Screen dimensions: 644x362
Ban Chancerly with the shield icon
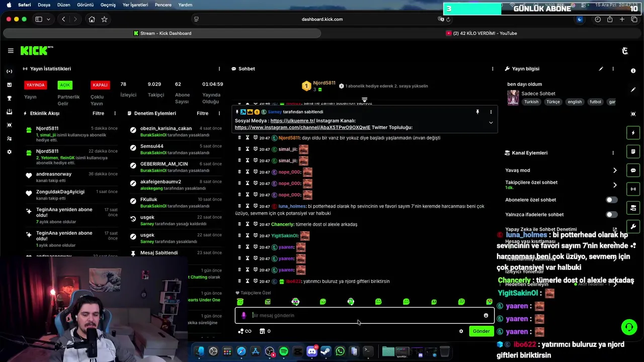coord(255,224)
